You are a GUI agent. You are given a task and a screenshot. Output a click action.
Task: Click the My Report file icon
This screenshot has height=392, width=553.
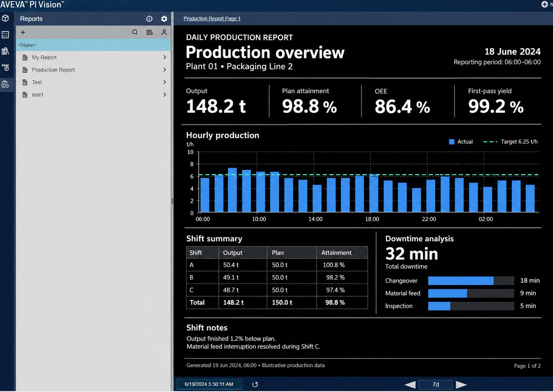point(25,58)
